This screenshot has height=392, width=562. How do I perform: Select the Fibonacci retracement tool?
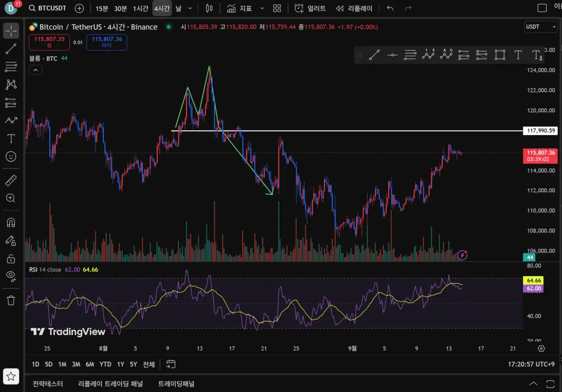tap(11, 67)
